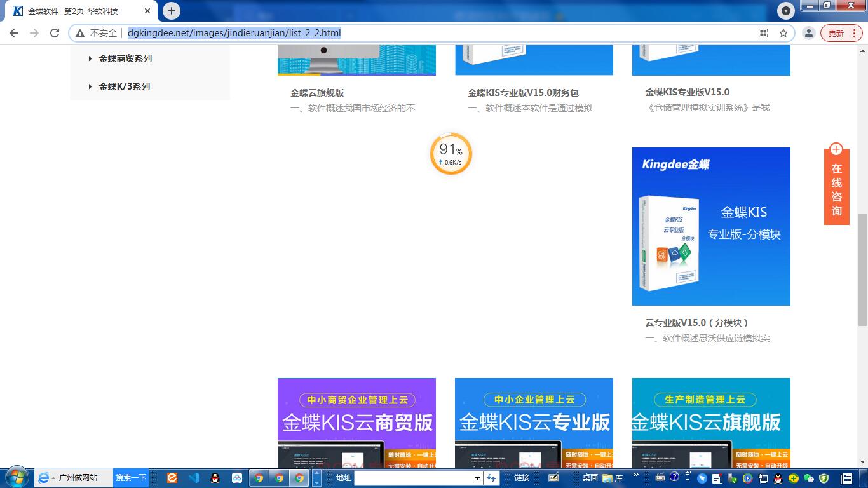
Task: Launch the orange browser icon in taskbar
Action: pos(172,478)
